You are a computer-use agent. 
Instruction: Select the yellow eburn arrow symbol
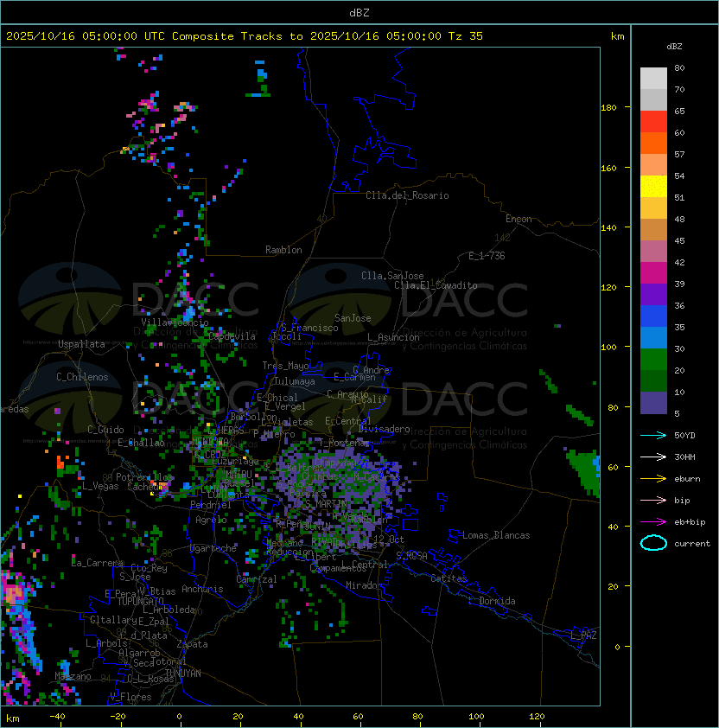[x=653, y=478]
